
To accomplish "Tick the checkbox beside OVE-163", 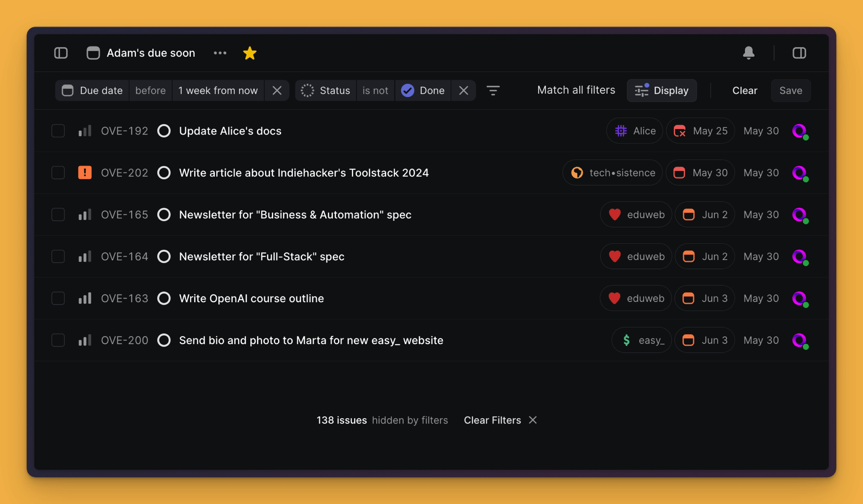I will point(58,298).
